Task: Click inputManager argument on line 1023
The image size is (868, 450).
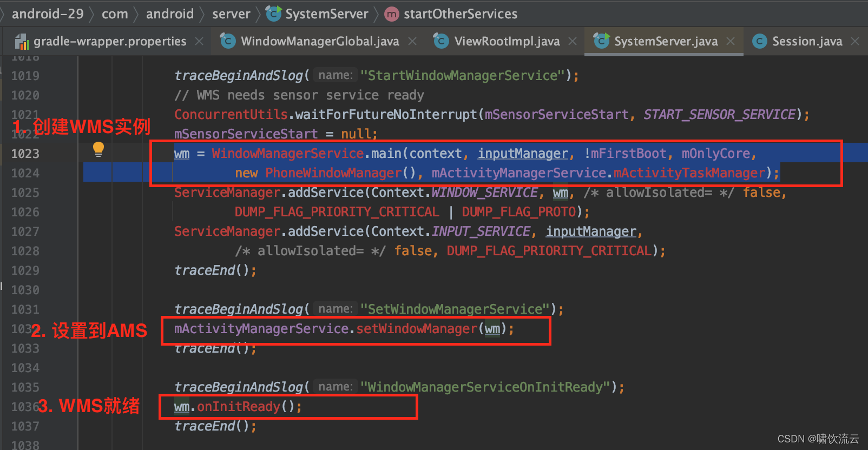Action: click(523, 154)
